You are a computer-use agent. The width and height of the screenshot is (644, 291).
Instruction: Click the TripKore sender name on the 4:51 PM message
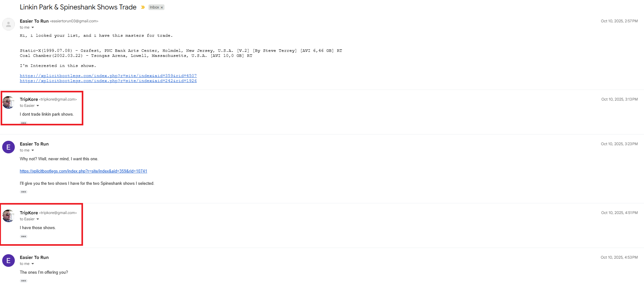[x=29, y=213]
